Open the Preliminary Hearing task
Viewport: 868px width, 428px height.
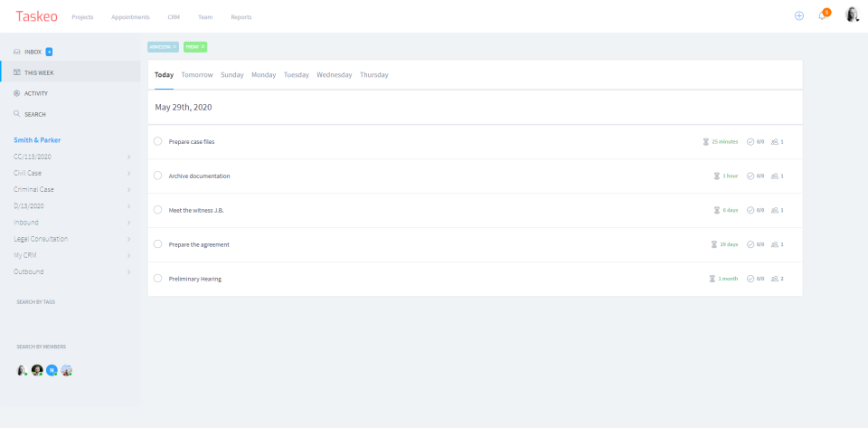(x=195, y=279)
